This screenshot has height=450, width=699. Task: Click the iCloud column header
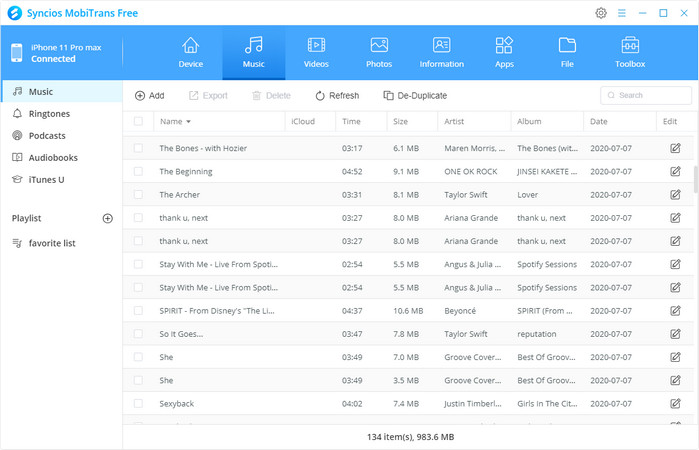[x=303, y=121]
